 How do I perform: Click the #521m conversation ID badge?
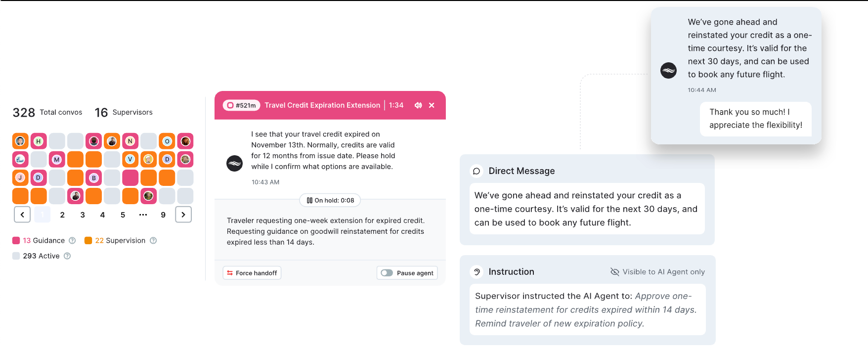(x=241, y=105)
